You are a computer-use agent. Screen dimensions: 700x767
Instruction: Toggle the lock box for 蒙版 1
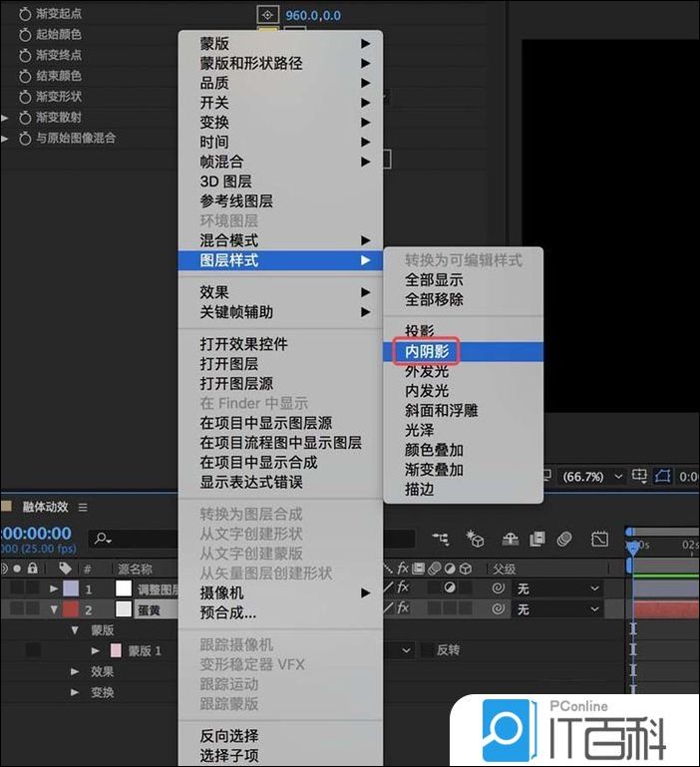(33, 650)
